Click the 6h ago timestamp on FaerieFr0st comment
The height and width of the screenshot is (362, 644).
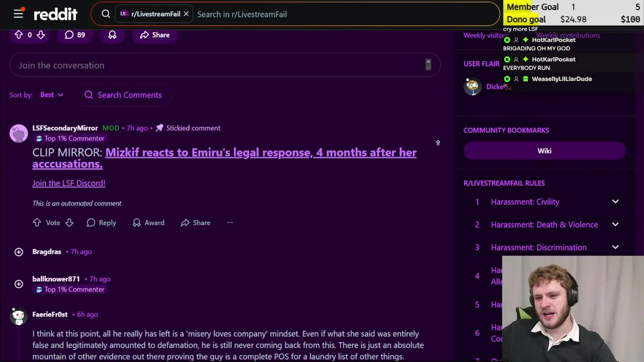click(88, 314)
